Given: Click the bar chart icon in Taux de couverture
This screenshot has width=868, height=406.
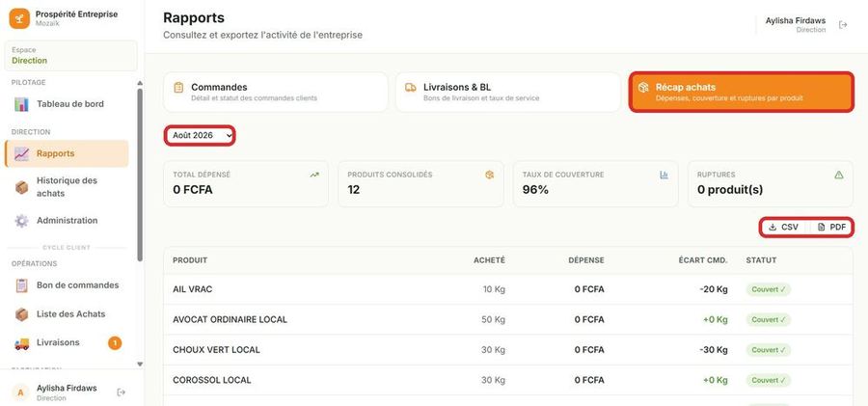Looking at the screenshot, I should (x=665, y=175).
